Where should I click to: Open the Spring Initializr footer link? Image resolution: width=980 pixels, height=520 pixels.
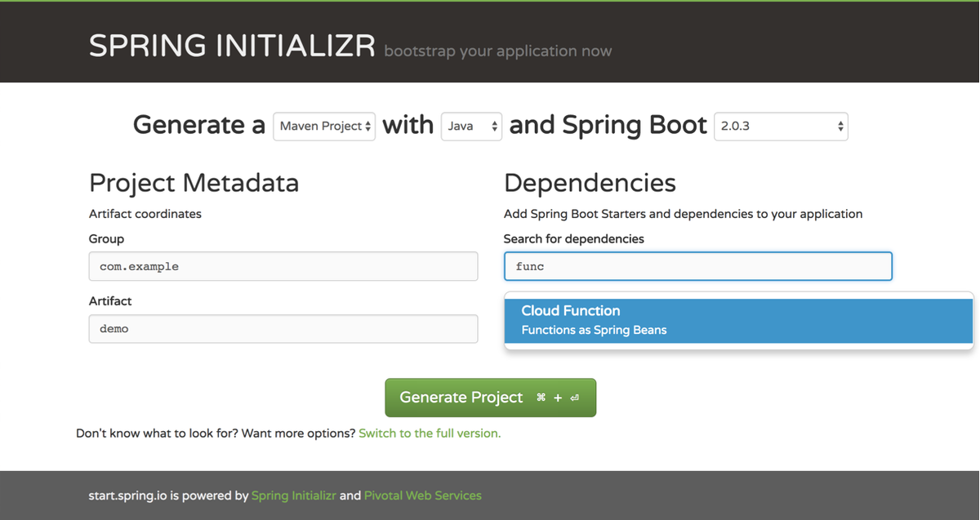coord(293,495)
